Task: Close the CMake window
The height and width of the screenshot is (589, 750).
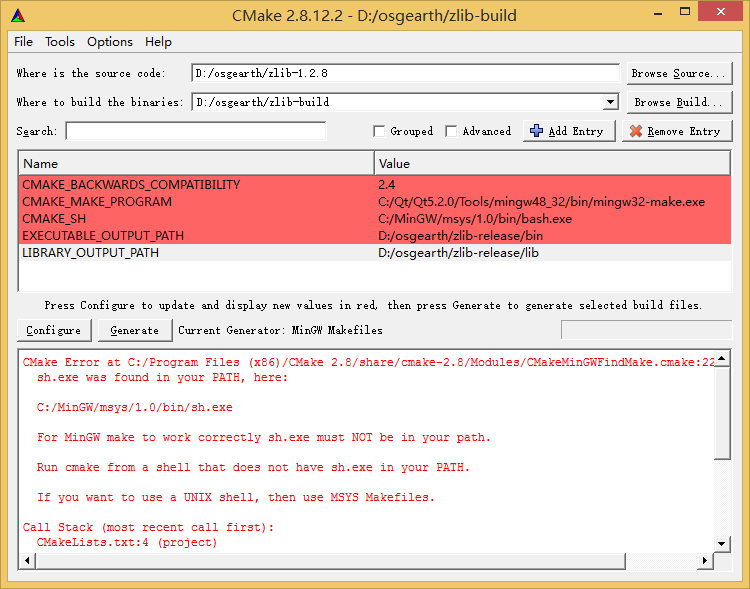Action: (x=720, y=11)
